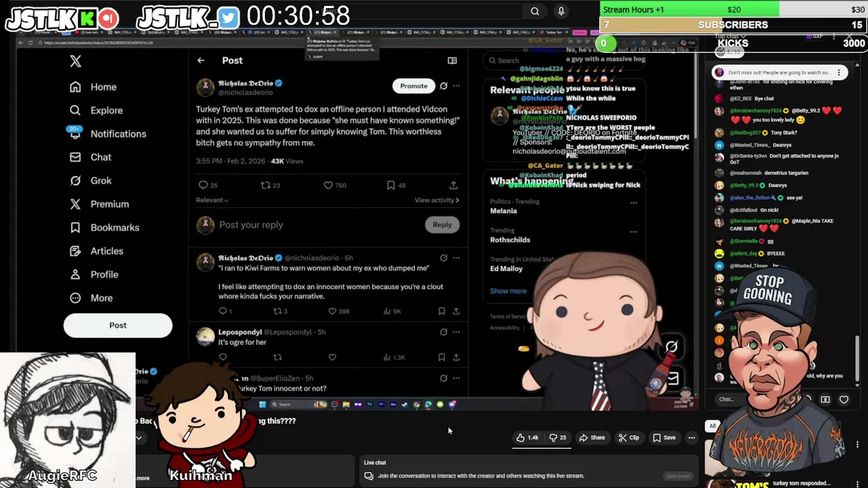This screenshot has height=488, width=868.
Task: Click the YouTube Clip button
Action: (x=629, y=438)
